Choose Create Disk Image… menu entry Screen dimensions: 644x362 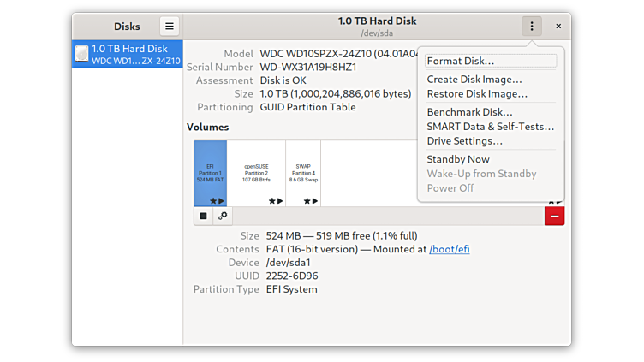tap(474, 80)
